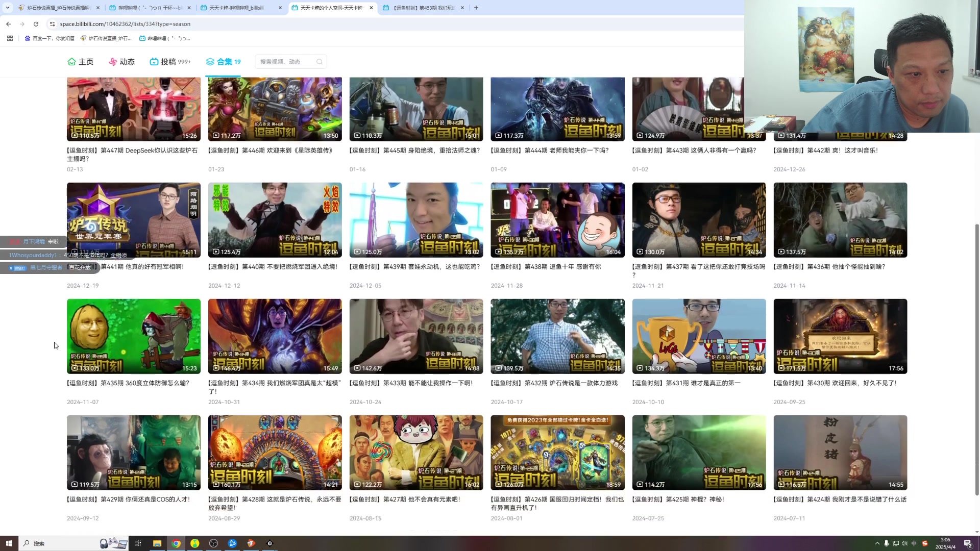Viewport: 980px width, 551px height.
Task: Open the 第427期 元素 video thumbnail
Action: pos(416,453)
